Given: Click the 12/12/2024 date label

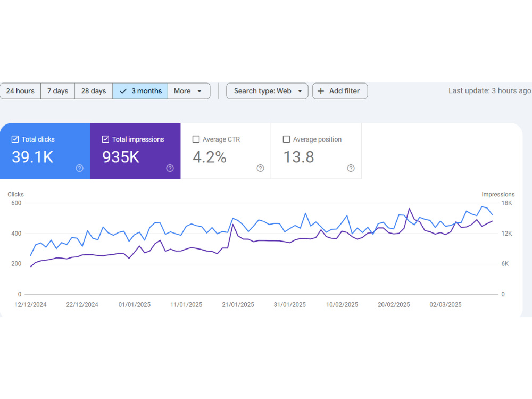Looking at the screenshot, I should 30,305.
